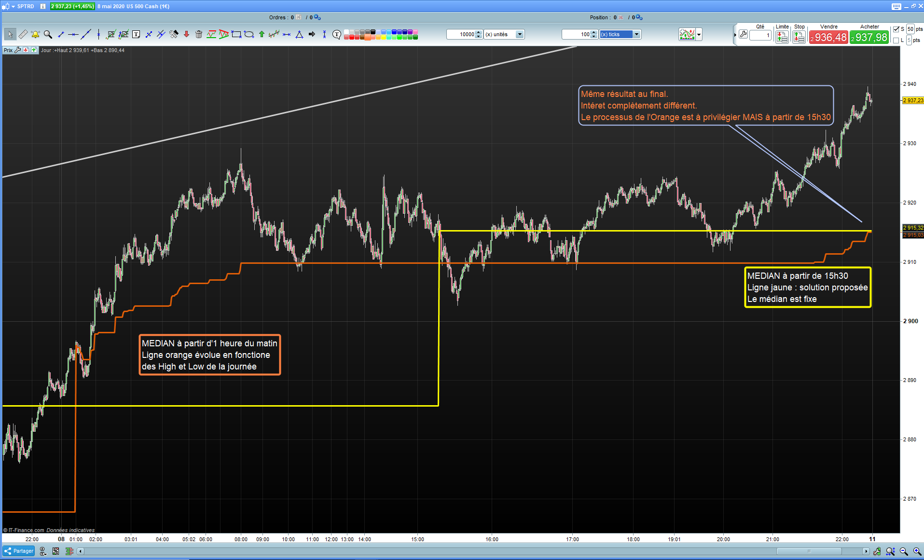Open the alert bell tool
This screenshot has height=560, width=924.
(35, 34)
